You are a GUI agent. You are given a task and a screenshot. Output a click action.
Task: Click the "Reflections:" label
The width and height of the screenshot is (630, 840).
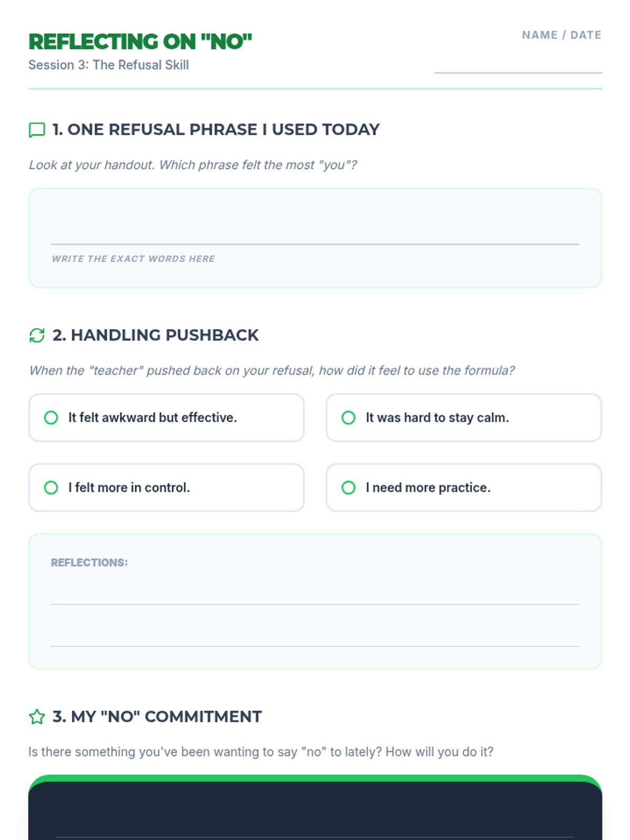pos(89,563)
